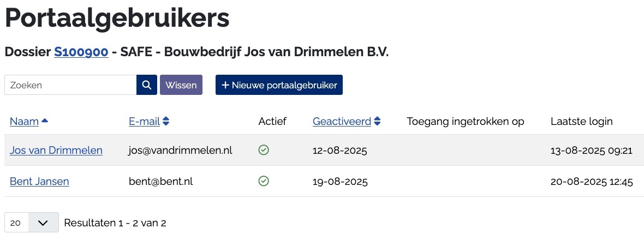Image resolution: width=644 pixels, height=246 pixels.
Task: Add a Nieuwe portaalgebruiker
Action: point(279,85)
